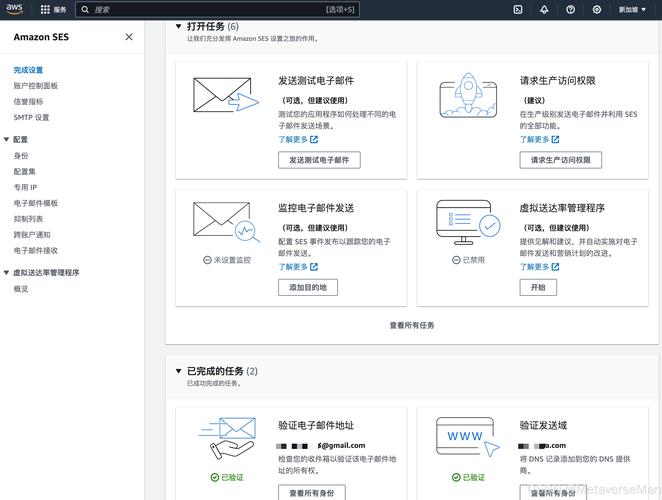662x500 pixels.
Task: Open 配置集 in the sidebar
Action: tap(25, 171)
